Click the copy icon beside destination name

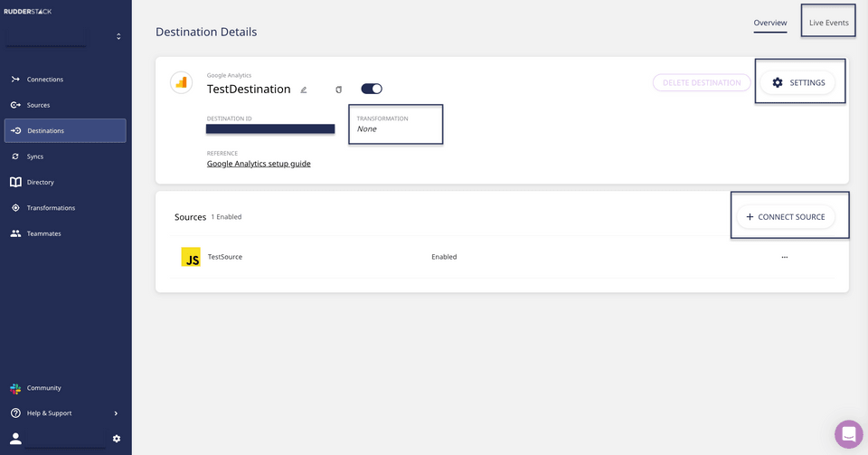click(339, 90)
